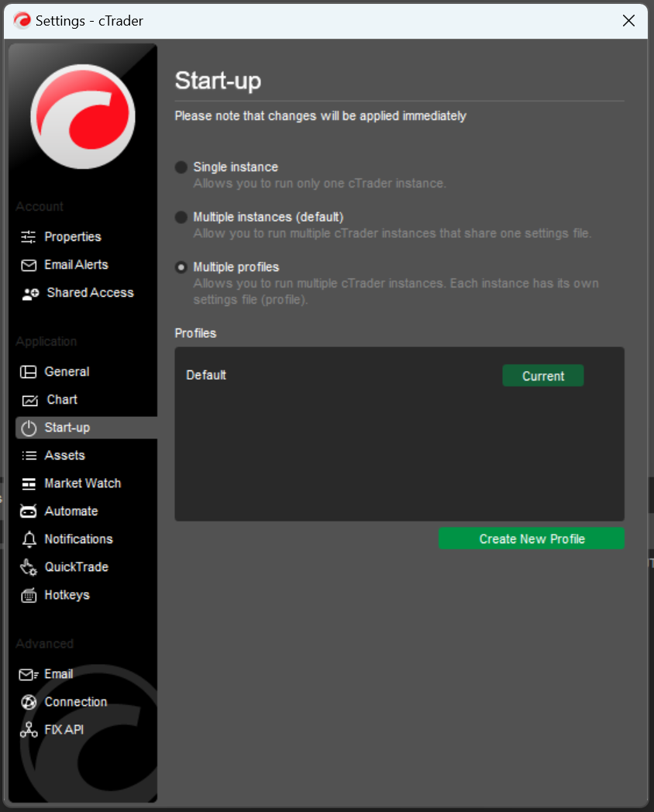This screenshot has width=654, height=812.
Task: Click Create New Profile button
Action: 532,538
